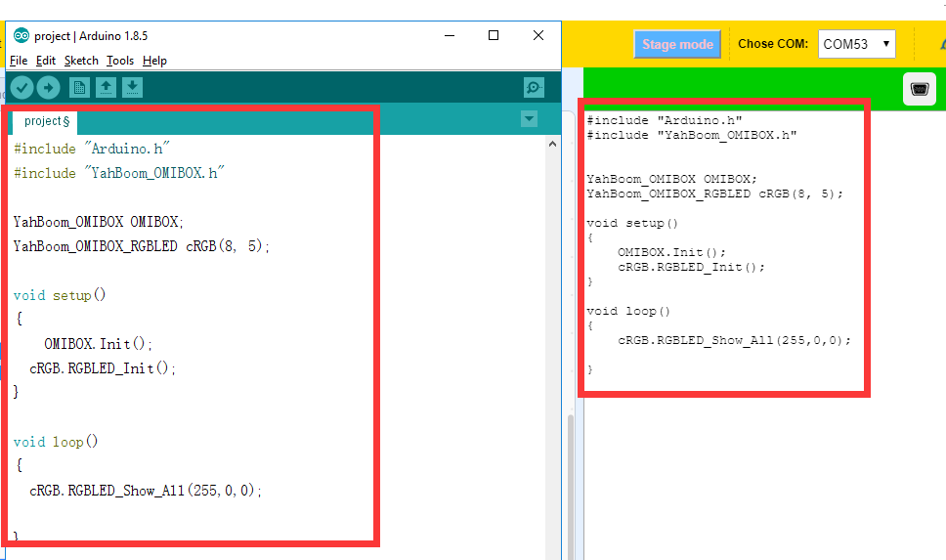The image size is (946, 560).
Task: Click the Arduino Verify checkmark button
Action: click(21, 88)
